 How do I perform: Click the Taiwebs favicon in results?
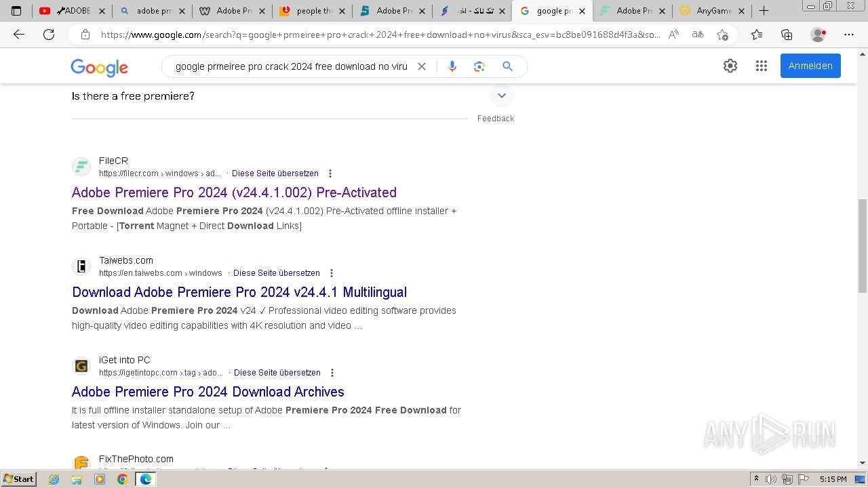81,266
